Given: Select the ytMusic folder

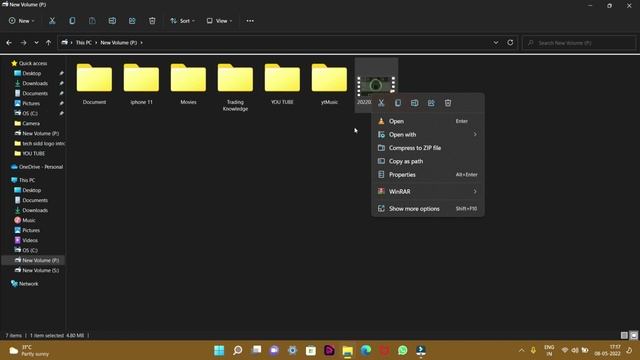Looking at the screenshot, I should click(x=329, y=84).
